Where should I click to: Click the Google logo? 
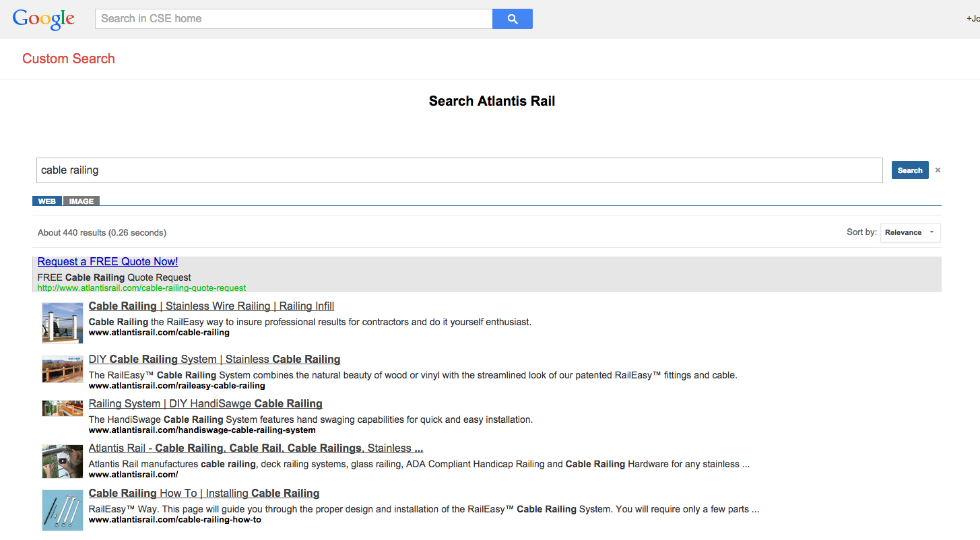pyautogui.click(x=44, y=19)
